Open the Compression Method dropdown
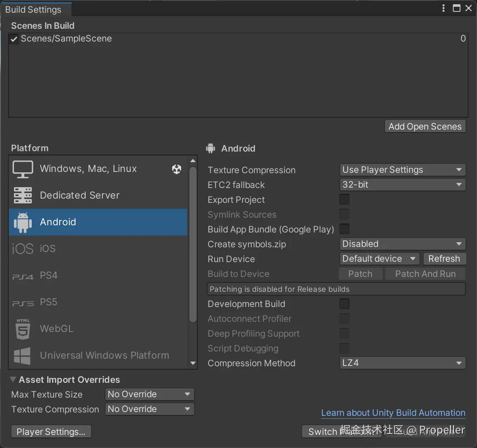This screenshot has width=477, height=448. point(402,363)
